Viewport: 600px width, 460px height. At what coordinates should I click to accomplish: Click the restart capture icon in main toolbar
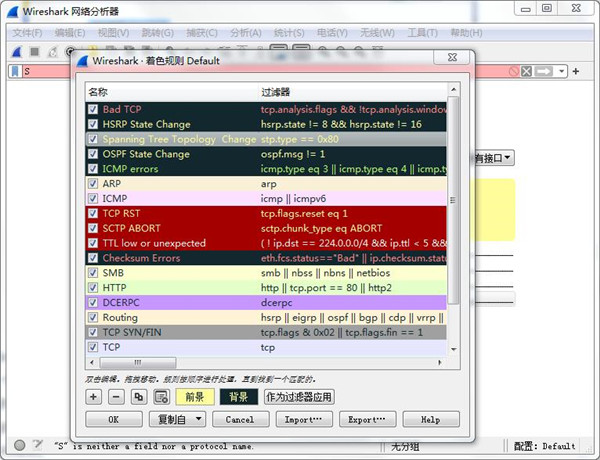point(53,52)
